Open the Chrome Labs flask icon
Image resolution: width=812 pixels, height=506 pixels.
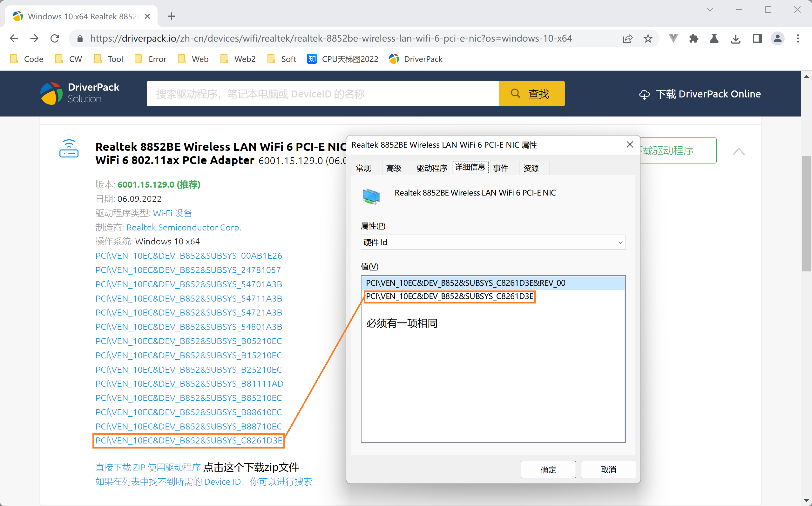pyautogui.click(x=714, y=38)
